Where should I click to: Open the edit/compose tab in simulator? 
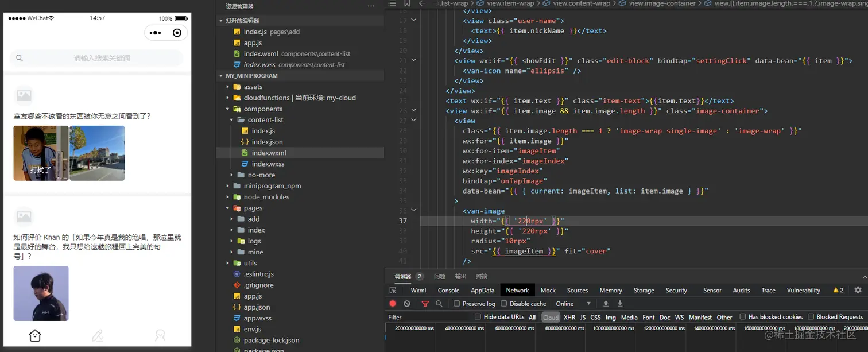pyautogui.click(x=98, y=335)
